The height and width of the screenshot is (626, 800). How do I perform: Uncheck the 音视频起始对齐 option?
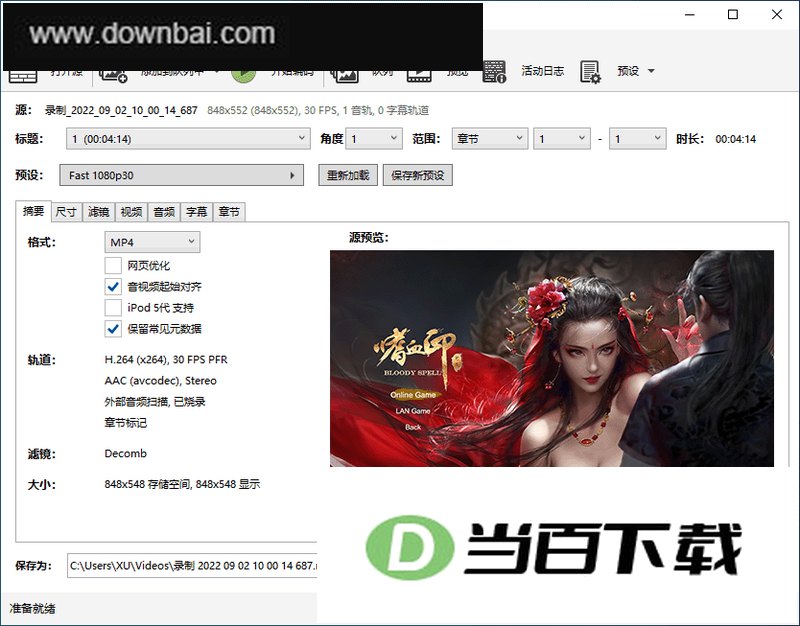point(113,286)
